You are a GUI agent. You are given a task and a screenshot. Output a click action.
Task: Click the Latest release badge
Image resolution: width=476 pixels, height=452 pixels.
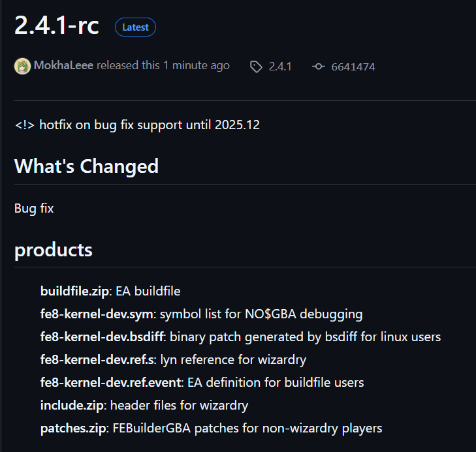coord(135,27)
